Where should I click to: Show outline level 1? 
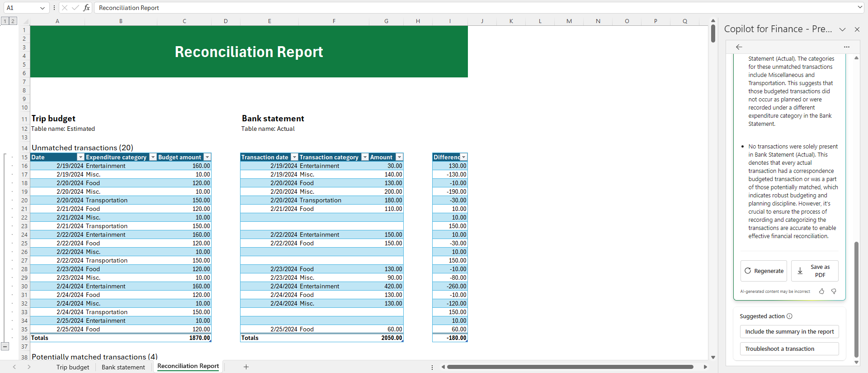click(5, 21)
